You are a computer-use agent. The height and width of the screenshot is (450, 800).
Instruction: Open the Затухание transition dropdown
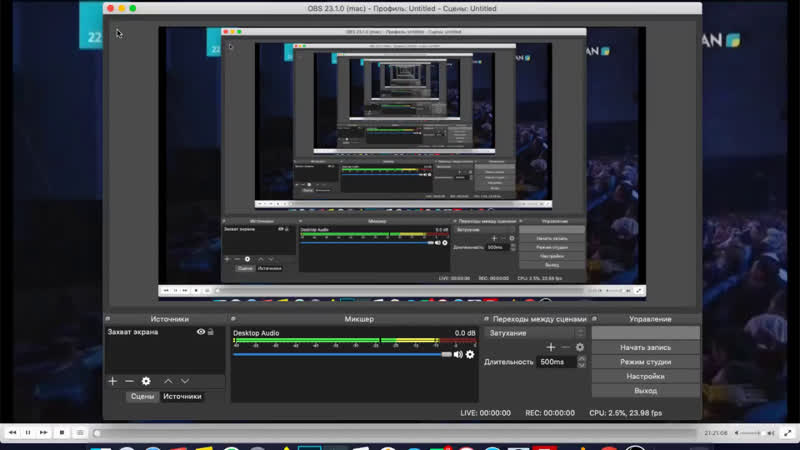coord(535,333)
